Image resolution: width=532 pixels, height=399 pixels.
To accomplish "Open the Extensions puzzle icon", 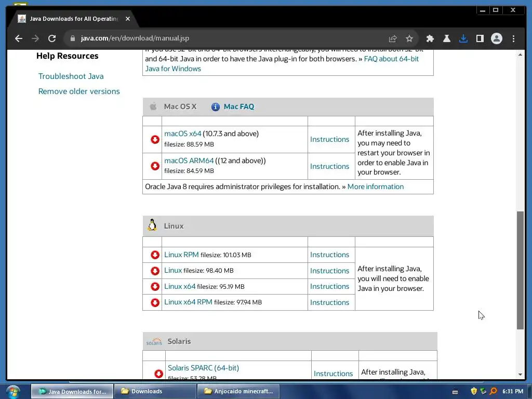I will coord(430,38).
